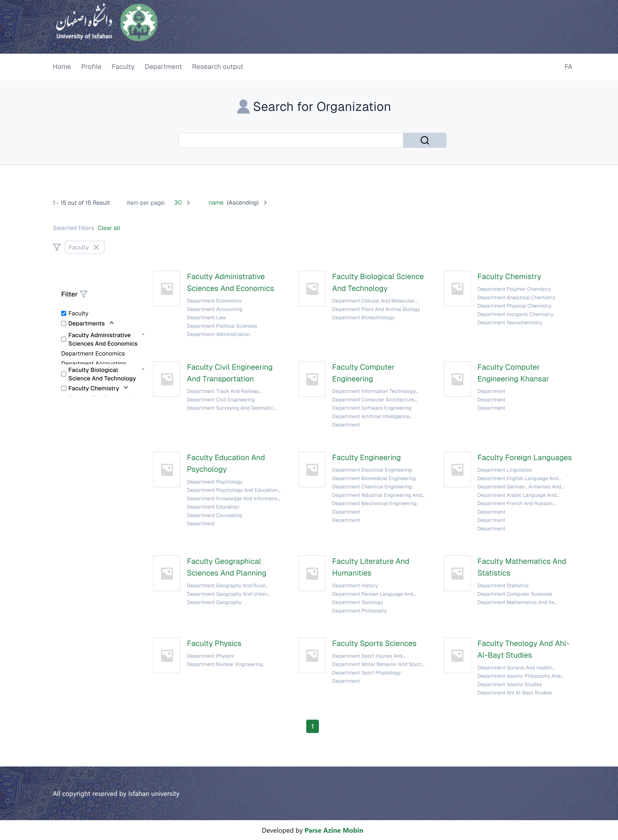Click the University of Isfahan green emblem logo

click(x=139, y=22)
